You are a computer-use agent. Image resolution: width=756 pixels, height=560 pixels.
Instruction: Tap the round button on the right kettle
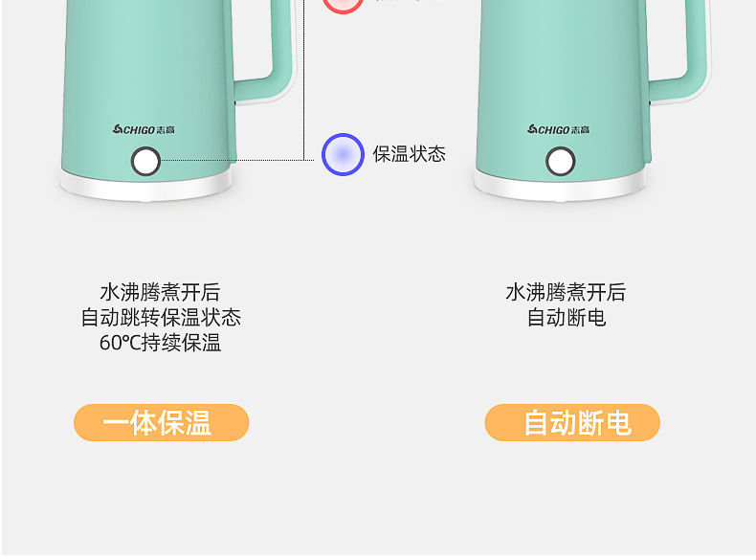pos(560,161)
